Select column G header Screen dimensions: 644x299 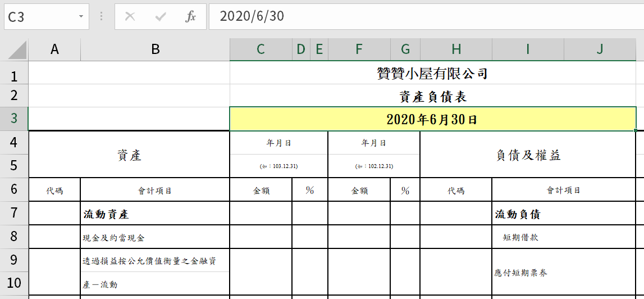pos(405,50)
